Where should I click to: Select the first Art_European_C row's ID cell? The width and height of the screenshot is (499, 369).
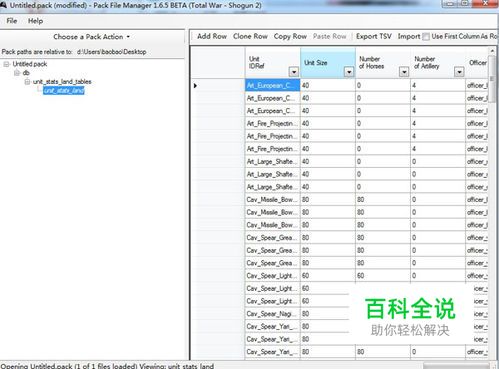click(272, 86)
